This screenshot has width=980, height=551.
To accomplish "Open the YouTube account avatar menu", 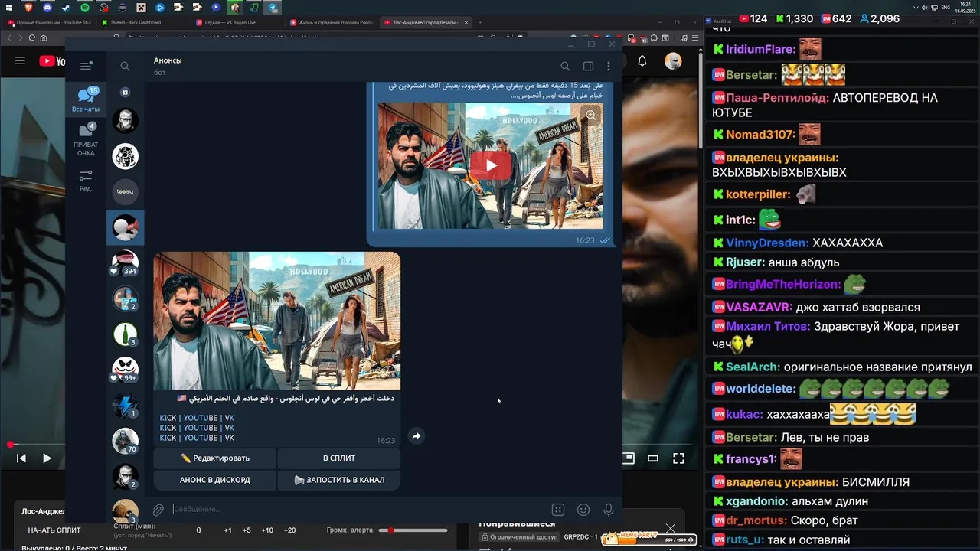I will [x=673, y=61].
